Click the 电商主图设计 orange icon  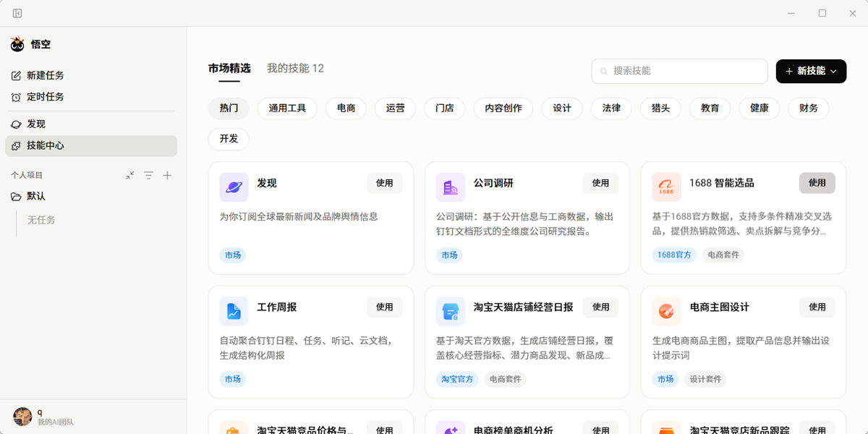point(666,311)
